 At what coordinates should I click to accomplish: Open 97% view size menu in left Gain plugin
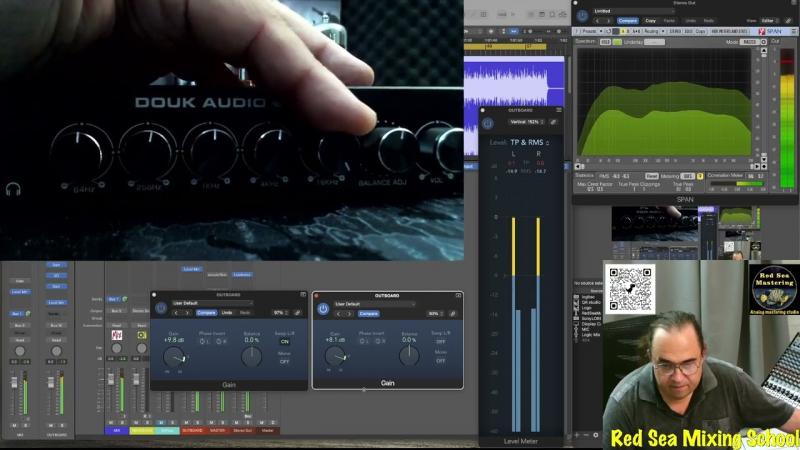point(280,313)
